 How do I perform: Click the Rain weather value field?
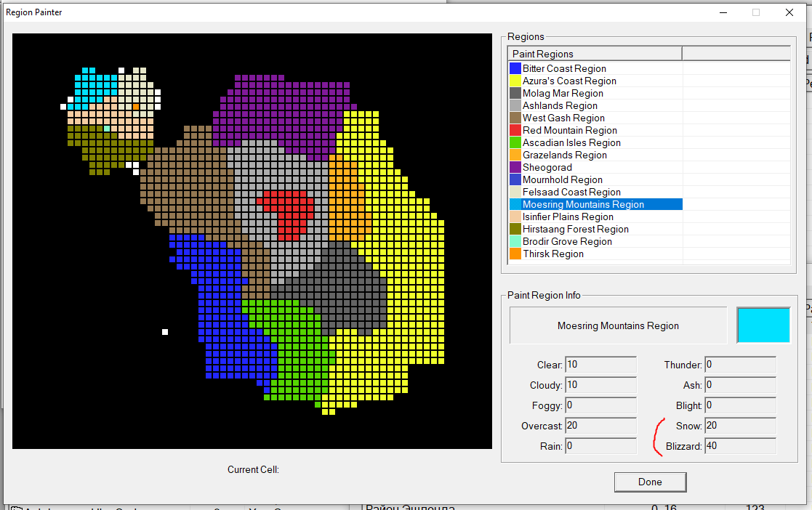(600, 446)
